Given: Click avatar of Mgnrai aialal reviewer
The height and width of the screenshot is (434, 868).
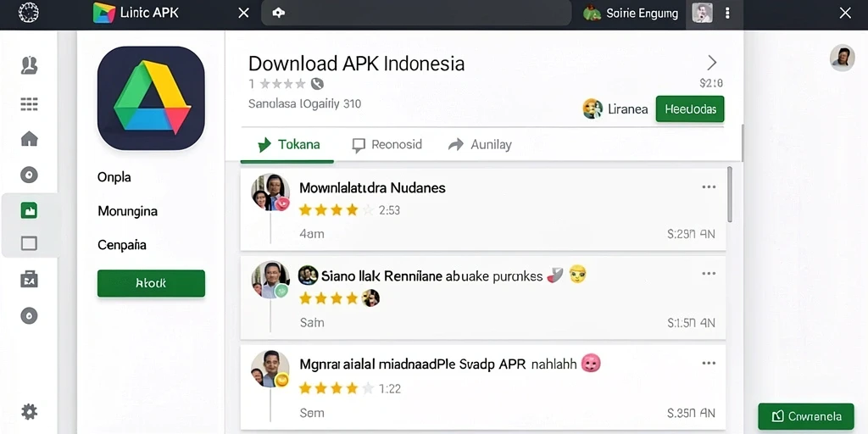Looking at the screenshot, I should coord(270,369).
